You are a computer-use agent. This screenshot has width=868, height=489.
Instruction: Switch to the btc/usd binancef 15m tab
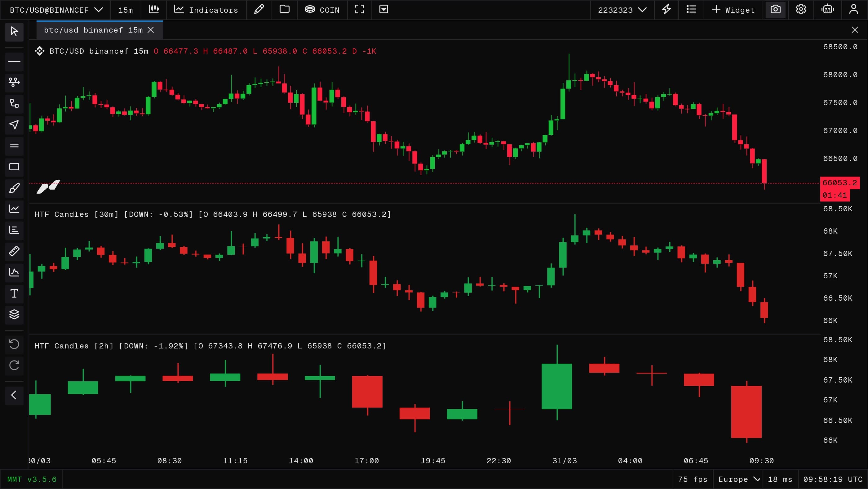(93, 30)
